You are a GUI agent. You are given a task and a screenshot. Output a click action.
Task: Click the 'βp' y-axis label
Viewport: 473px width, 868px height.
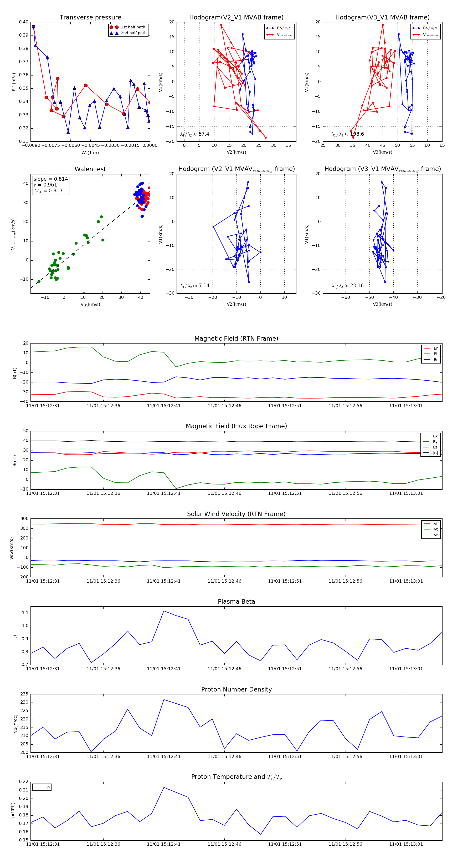[15, 636]
